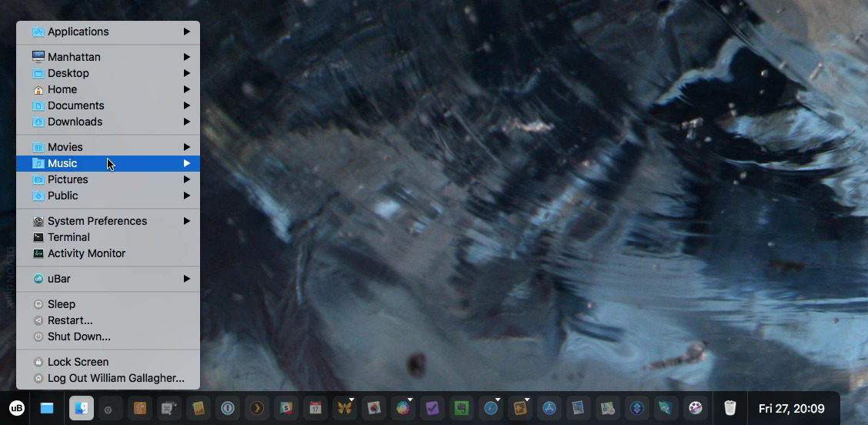This screenshot has width=868, height=425.
Task: Open the calendar icon showing 17
Action: click(315, 408)
